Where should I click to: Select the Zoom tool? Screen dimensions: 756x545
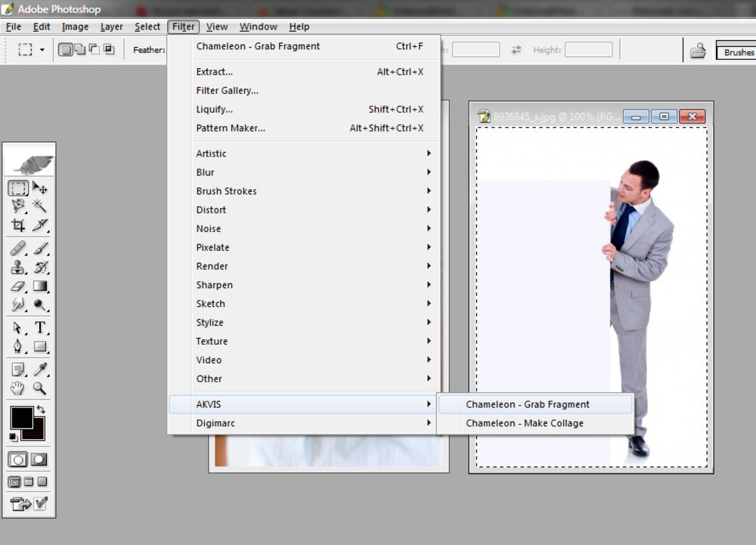39,389
